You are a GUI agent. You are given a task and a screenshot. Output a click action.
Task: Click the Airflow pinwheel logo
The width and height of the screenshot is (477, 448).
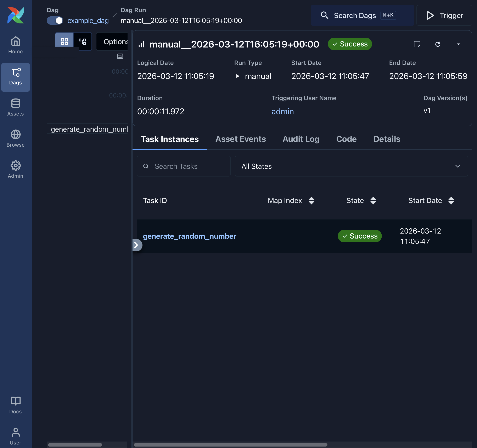[16, 15]
